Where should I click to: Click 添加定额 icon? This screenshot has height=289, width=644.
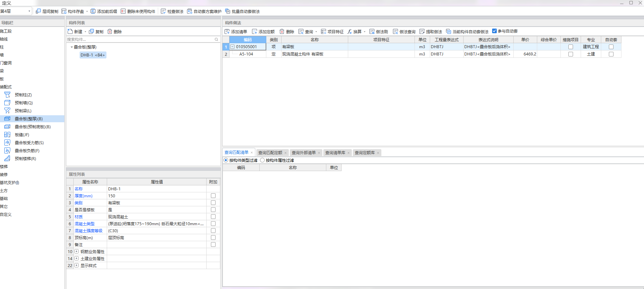click(255, 32)
